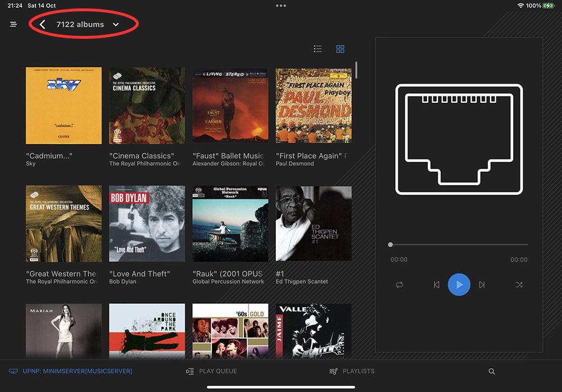
Task: Open the search magnifier icon
Action: coord(492,372)
